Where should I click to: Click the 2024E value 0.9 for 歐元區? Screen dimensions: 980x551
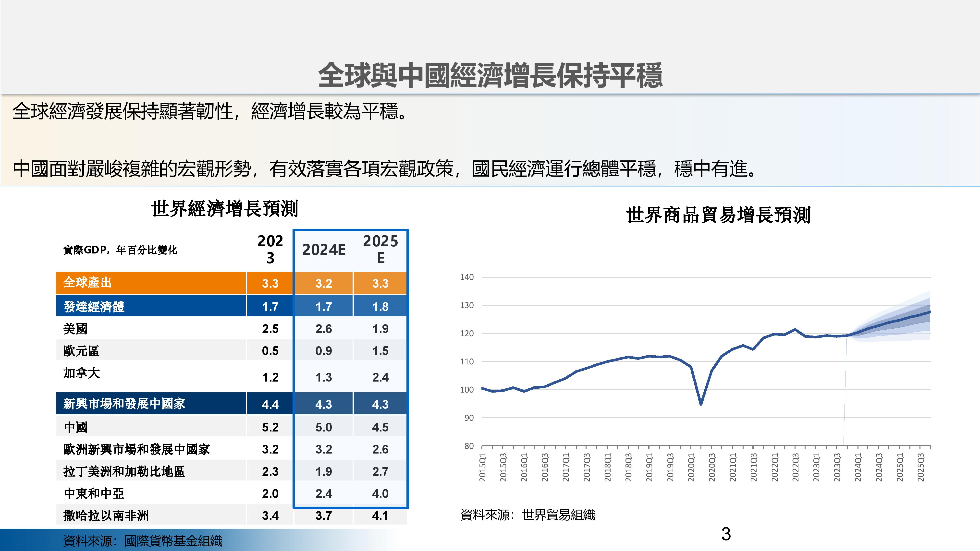[324, 351]
